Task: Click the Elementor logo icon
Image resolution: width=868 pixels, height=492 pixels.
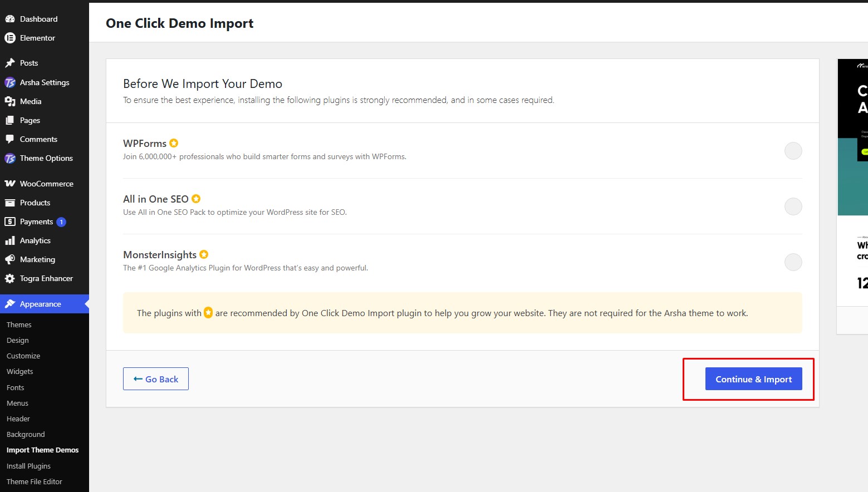Action: click(x=10, y=38)
